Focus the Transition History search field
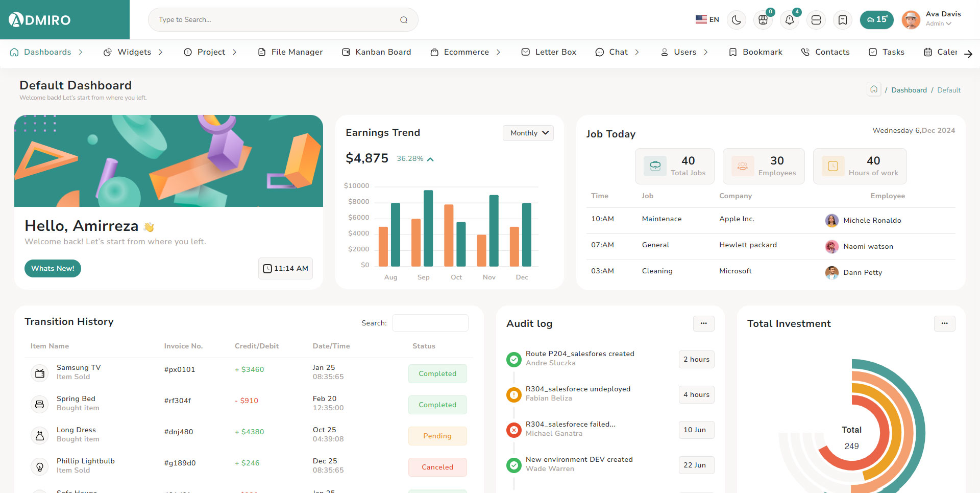This screenshot has width=980, height=493. [x=430, y=323]
